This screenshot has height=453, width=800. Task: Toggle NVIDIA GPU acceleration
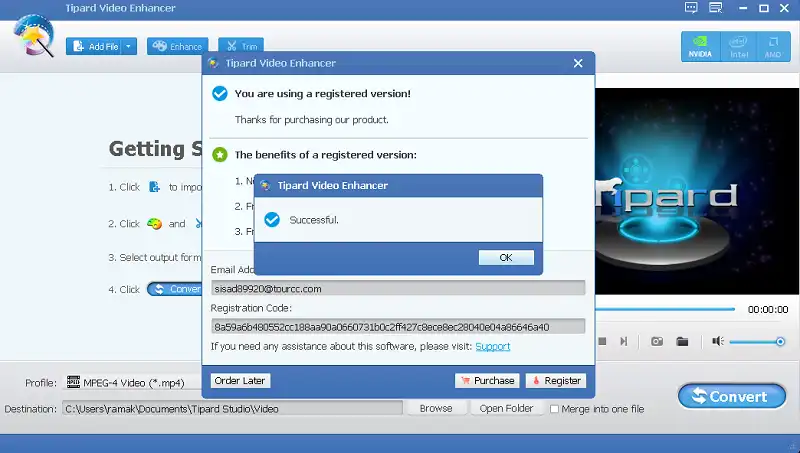[x=700, y=46]
